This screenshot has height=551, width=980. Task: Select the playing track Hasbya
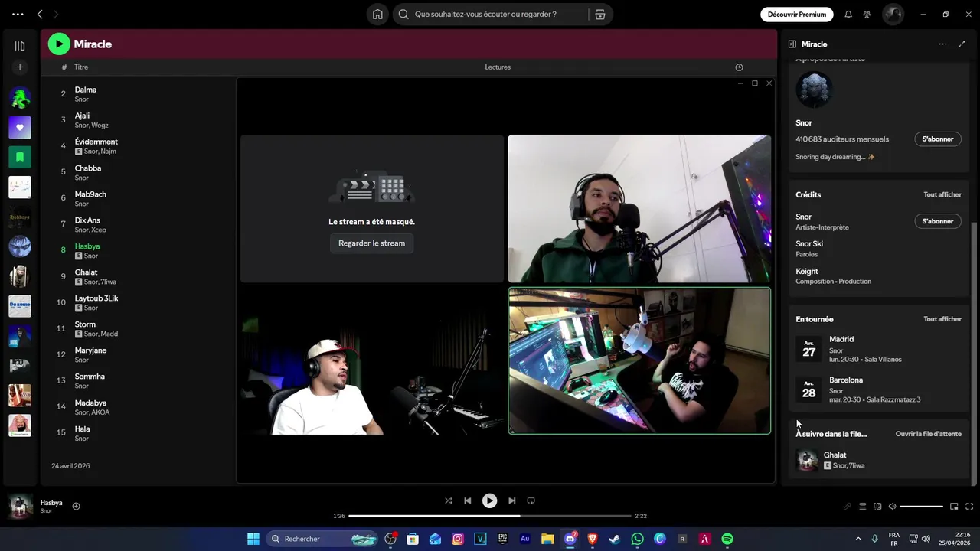pos(87,246)
